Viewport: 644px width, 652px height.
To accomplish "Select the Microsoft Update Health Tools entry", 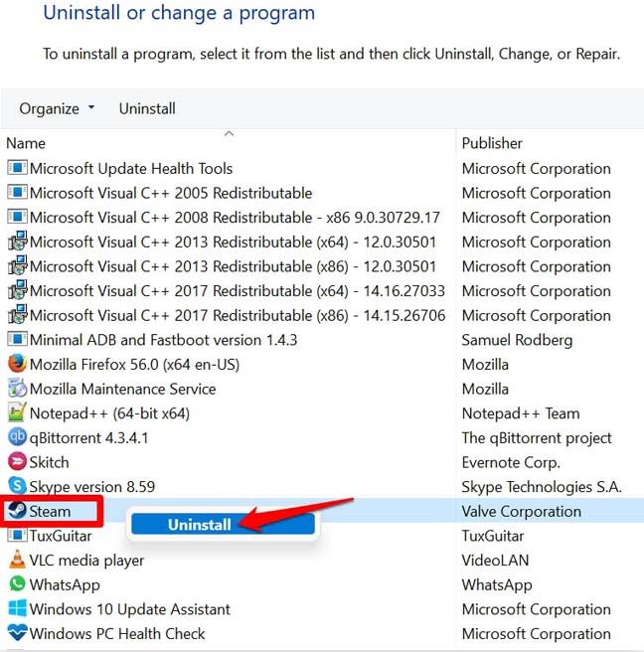I will tap(131, 168).
